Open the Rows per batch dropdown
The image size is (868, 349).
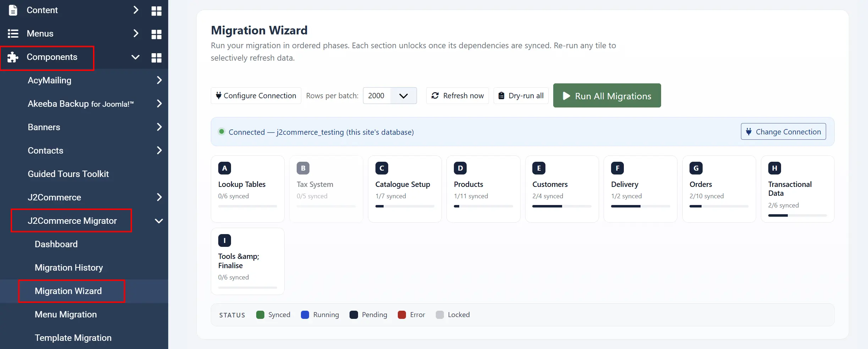(390, 95)
